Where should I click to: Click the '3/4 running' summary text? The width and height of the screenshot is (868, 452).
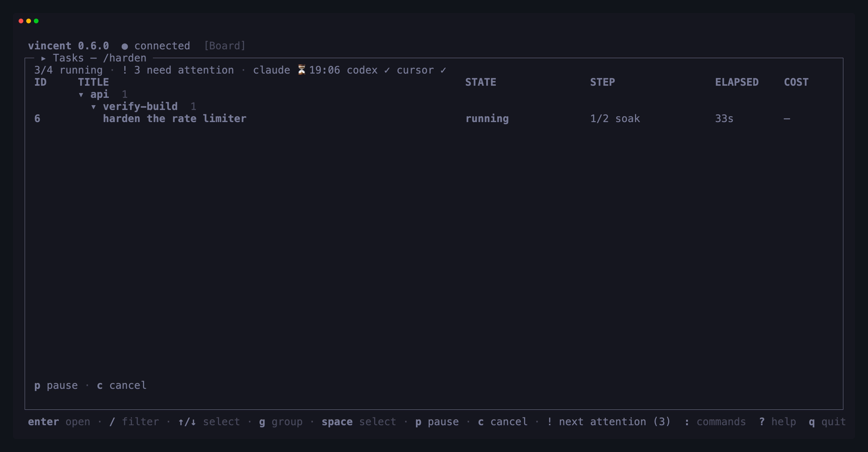(x=68, y=70)
